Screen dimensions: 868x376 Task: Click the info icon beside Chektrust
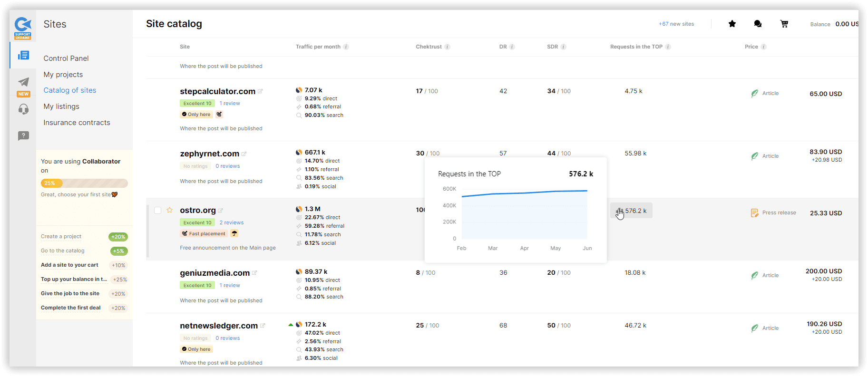[x=448, y=47]
